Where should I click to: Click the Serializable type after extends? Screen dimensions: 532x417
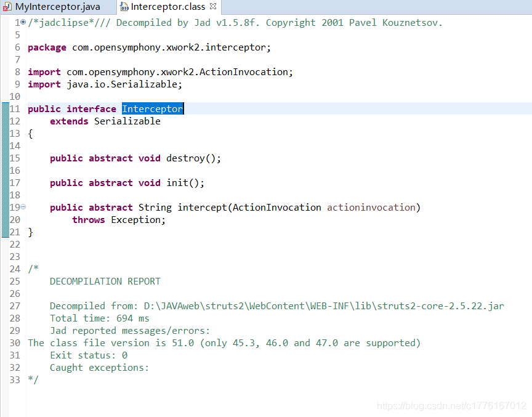point(127,121)
